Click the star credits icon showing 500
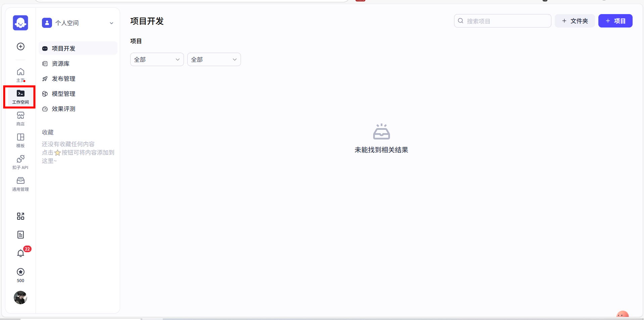644x320 pixels. [x=20, y=272]
